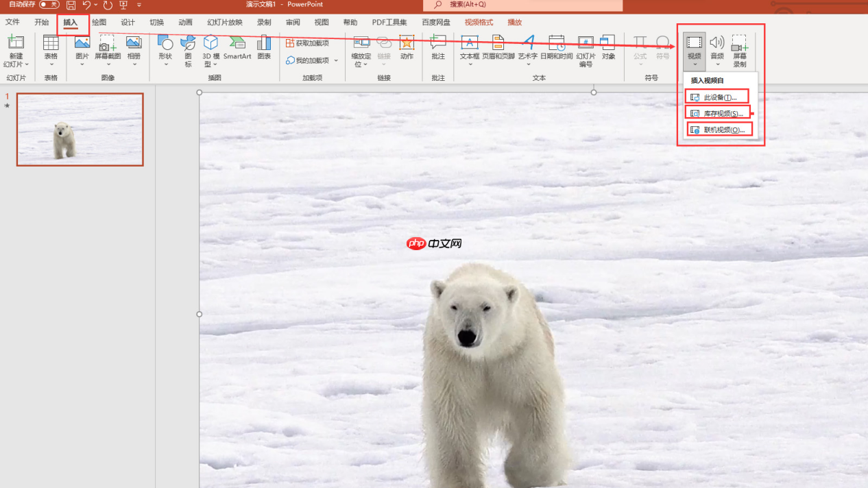
Task: Click 获取加载项 get add-ins
Action: (x=307, y=43)
